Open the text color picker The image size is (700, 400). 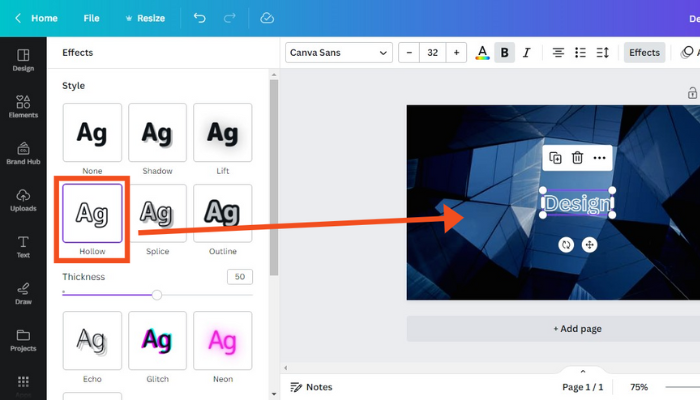click(482, 53)
